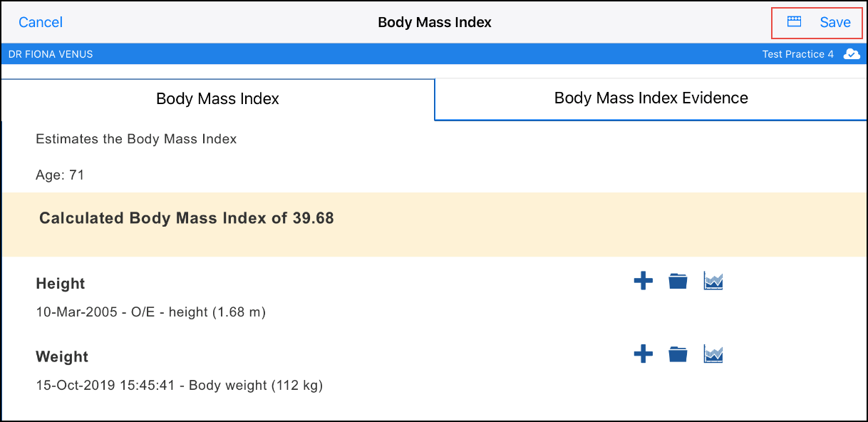Open the folder icon for Weight
This screenshot has height=422, width=868.
click(678, 354)
